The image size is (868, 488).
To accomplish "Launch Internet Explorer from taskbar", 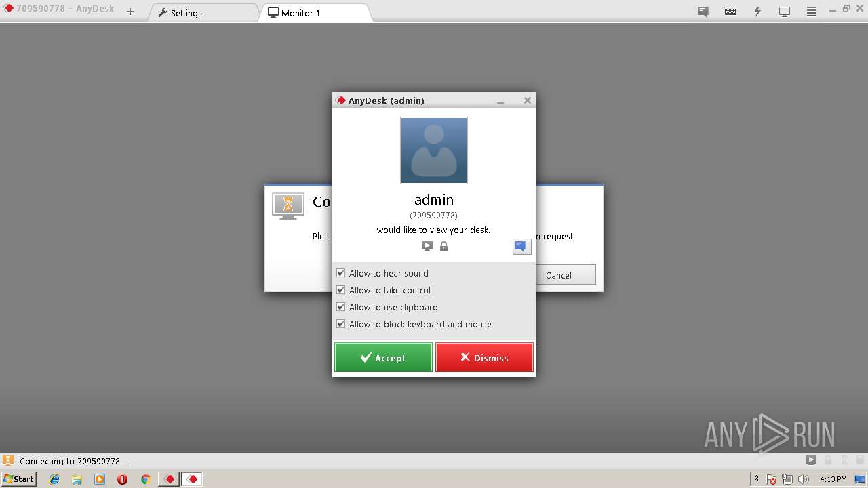I will [x=54, y=479].
